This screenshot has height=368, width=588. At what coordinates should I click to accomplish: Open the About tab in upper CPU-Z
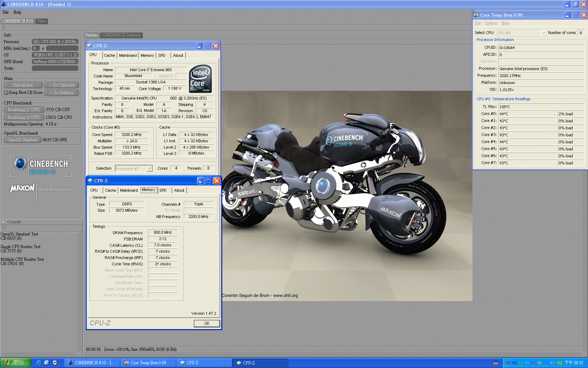click(x=178, y=55)
